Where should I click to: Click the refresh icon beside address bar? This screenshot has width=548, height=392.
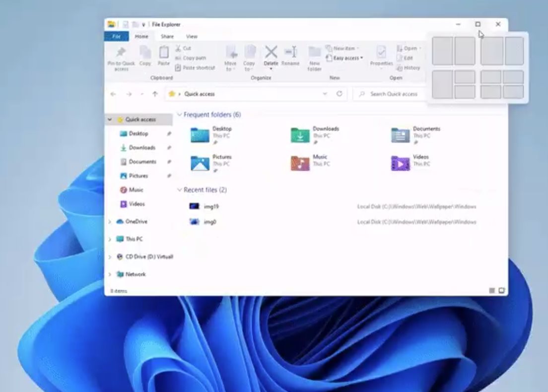tap(339, 94)
